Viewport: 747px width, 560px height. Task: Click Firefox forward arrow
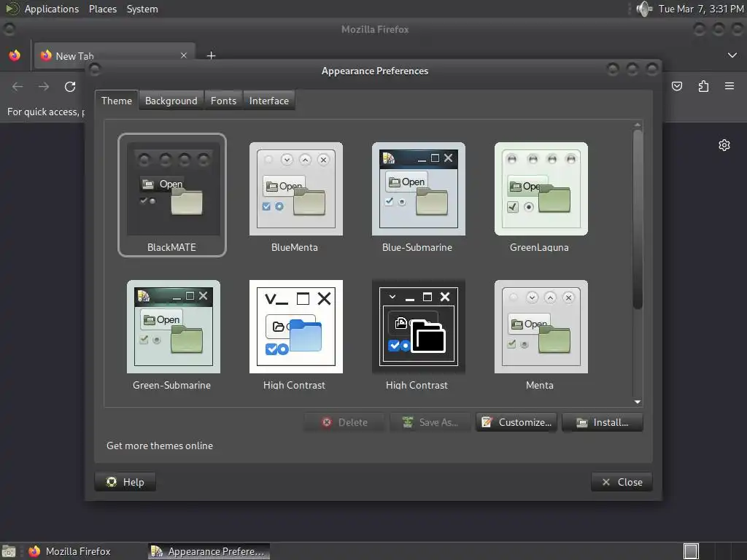click(x=44, y=87)
